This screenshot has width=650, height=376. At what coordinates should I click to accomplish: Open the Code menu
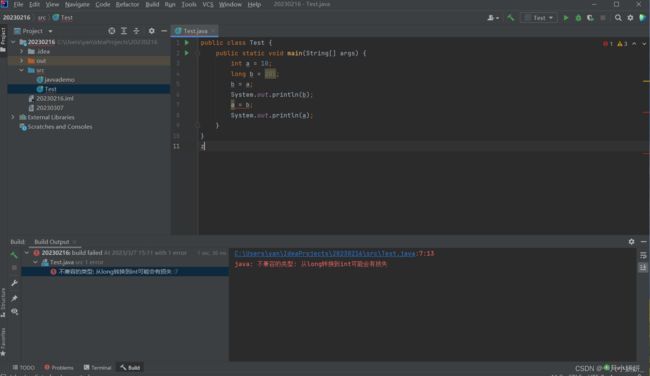[x=103, y=4]
